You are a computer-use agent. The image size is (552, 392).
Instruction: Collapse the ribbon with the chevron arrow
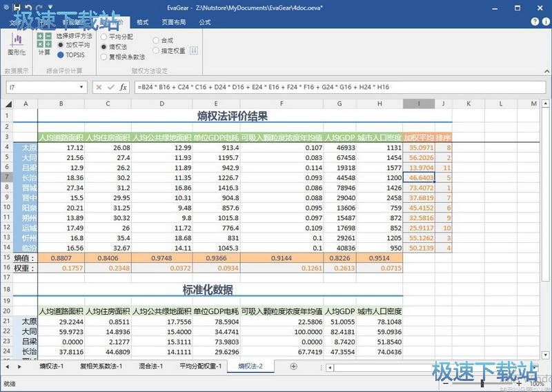click(x=546, y=71)
